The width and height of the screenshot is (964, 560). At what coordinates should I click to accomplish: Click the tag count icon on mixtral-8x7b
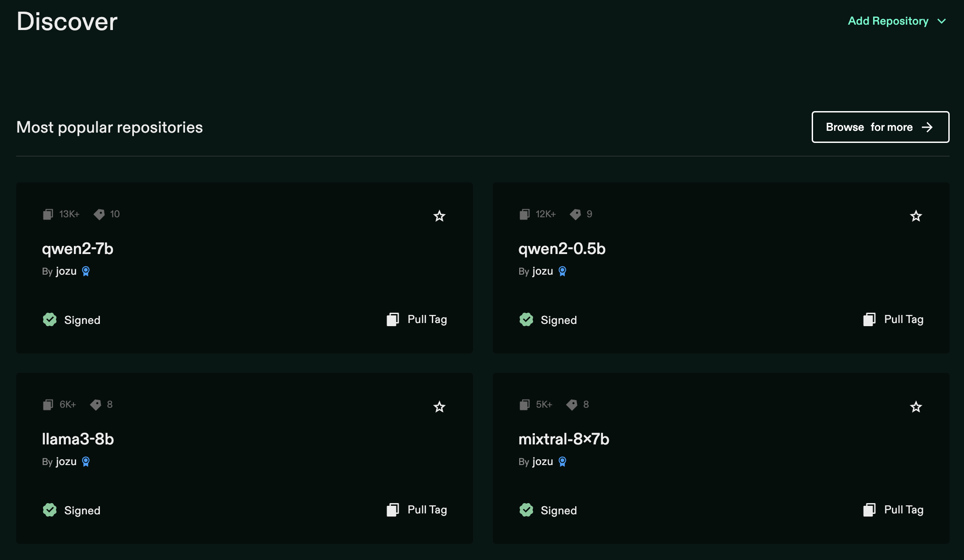pyautogui.click(x=572, y=405)
